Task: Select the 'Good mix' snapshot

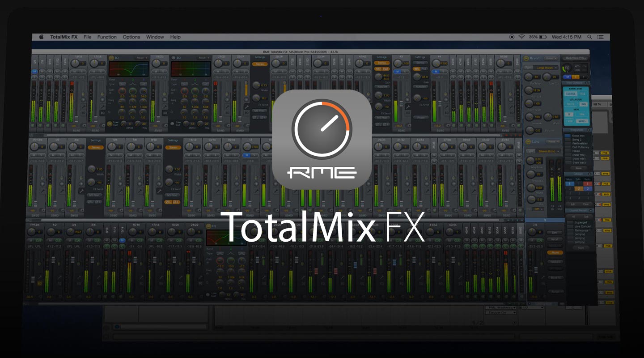Action: tap(578, 136)
